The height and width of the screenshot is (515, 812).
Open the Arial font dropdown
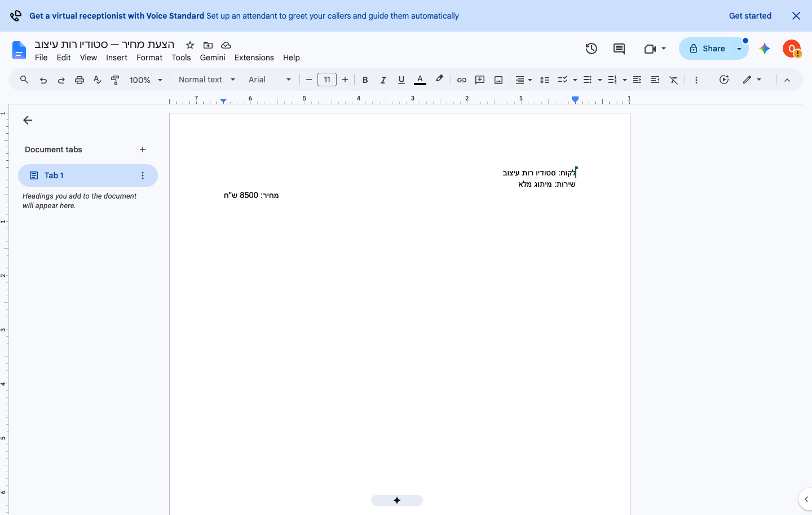pyautogui.click(x=270, y=80)
